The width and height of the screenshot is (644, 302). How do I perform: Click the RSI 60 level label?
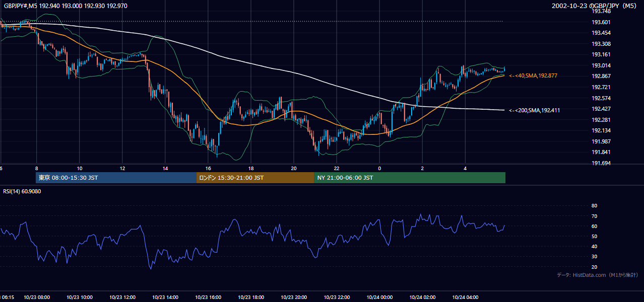coord(594,226)
